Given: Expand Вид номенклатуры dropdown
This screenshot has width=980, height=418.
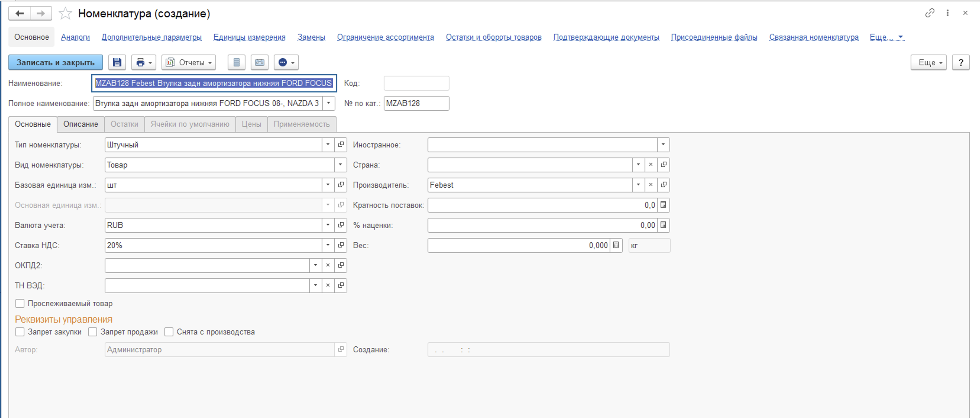Looking at the screenshot, I should 340,165.
